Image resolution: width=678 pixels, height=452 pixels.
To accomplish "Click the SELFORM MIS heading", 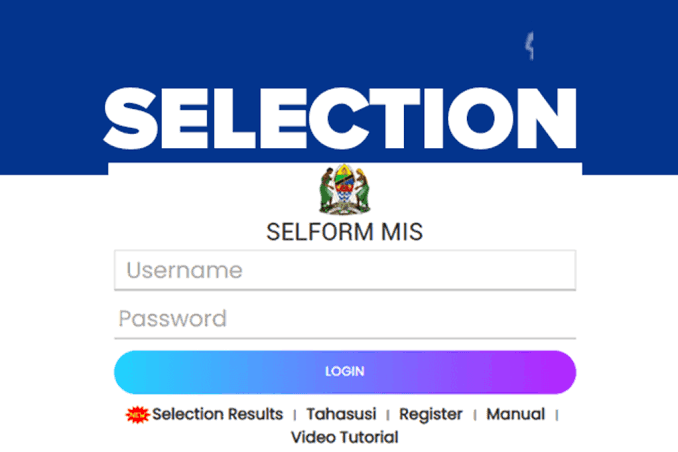I will pyautogui.click(x=344, y=232).
